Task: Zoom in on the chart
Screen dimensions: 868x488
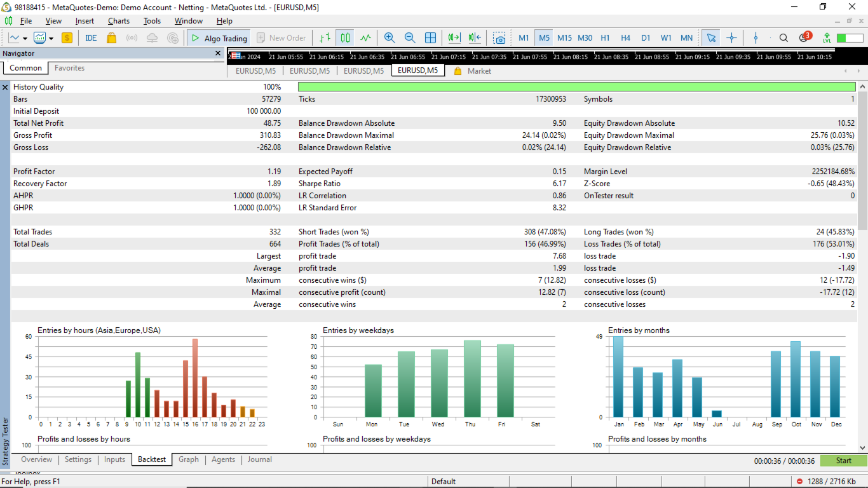Action: click(390, 38)
